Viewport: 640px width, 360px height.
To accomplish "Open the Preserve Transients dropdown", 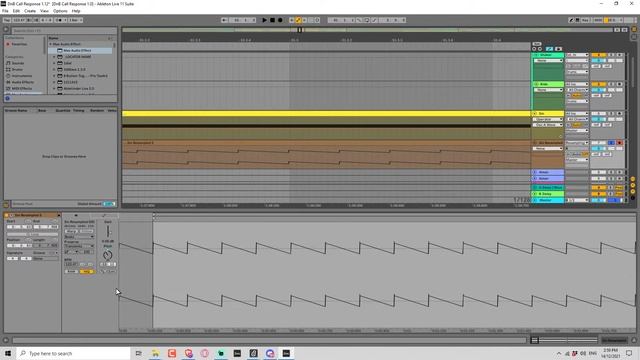I will pos(79,246).
